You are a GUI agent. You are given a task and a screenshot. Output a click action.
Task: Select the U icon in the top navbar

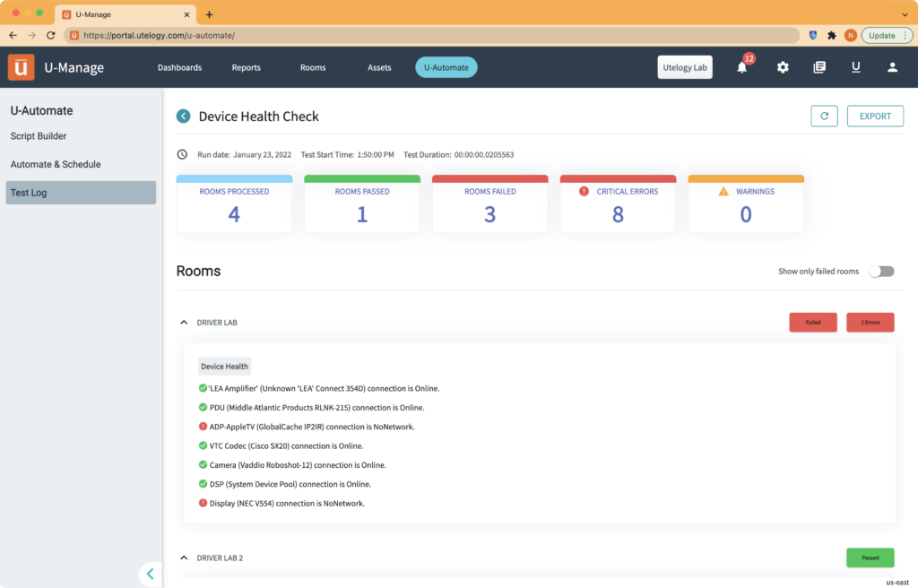[x=855, y=67]
